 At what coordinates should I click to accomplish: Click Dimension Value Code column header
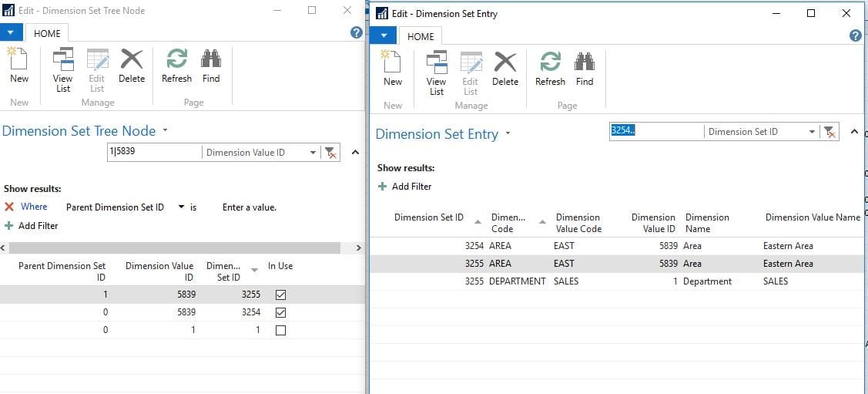[578, 223]
